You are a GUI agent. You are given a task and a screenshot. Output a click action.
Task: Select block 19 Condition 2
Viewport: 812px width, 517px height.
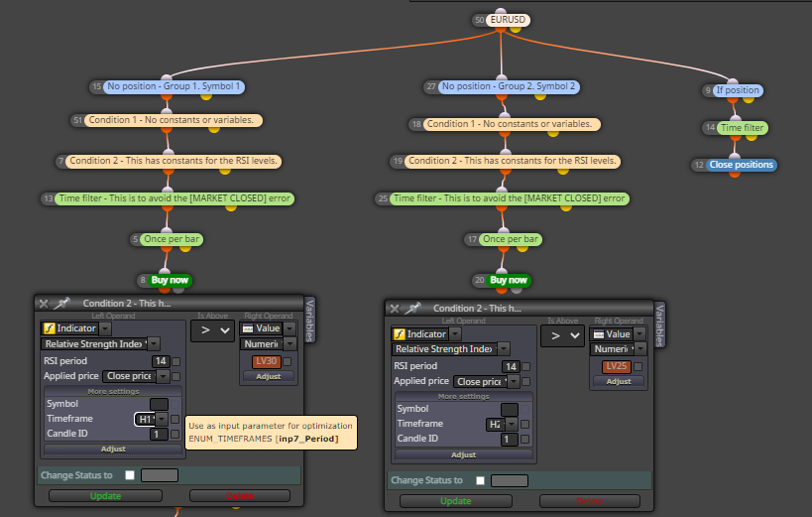tap(513, 161)
